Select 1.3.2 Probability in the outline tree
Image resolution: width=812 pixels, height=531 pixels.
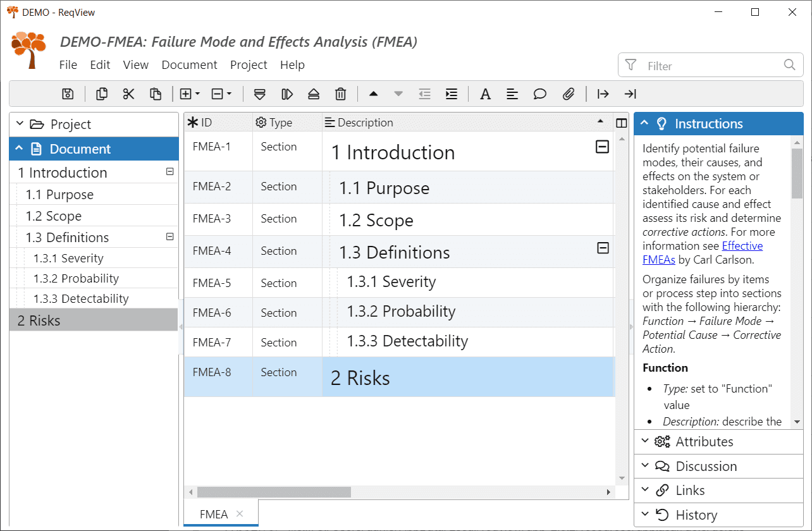(76, 278)
